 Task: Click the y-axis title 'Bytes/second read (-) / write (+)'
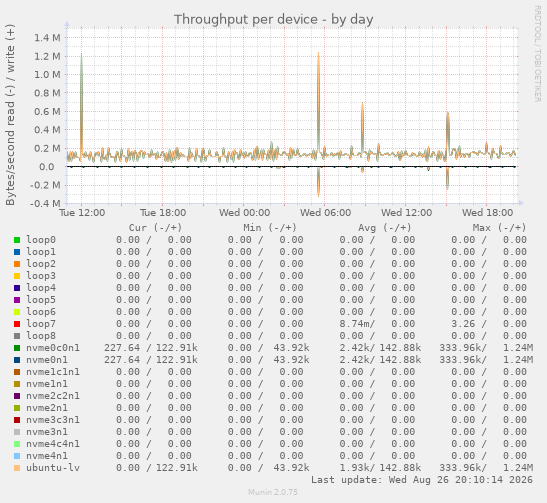[10, 115]
